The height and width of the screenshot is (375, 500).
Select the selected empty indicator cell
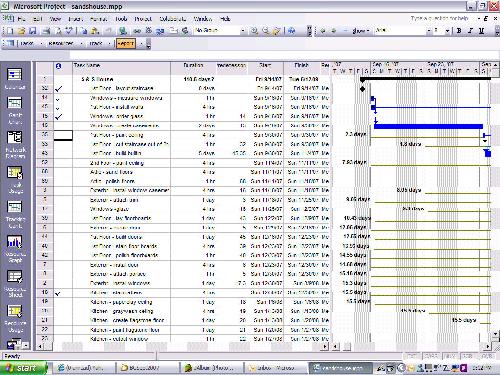point(63,135)
